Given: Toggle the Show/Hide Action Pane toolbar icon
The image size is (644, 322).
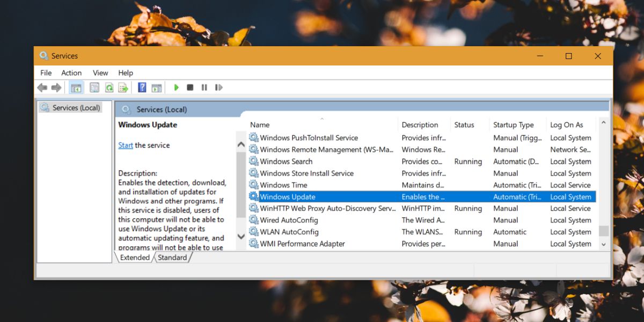Looking at the screenshot, I should tap(157, 87).
